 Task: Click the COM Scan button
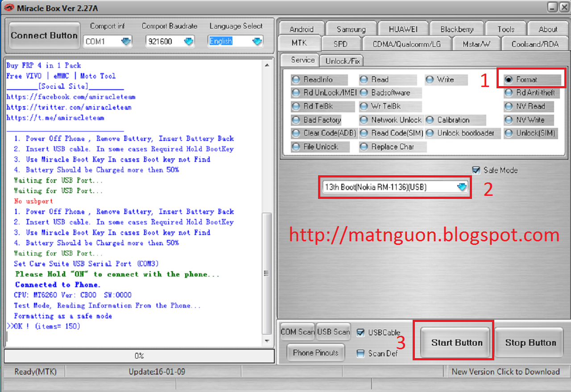[x=298, y=332]
